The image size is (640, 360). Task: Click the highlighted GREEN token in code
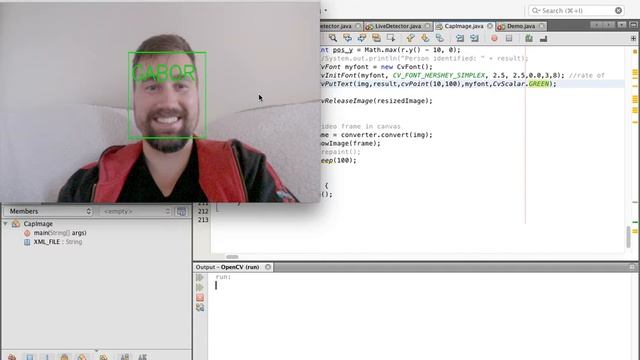(x=539, y=84)
